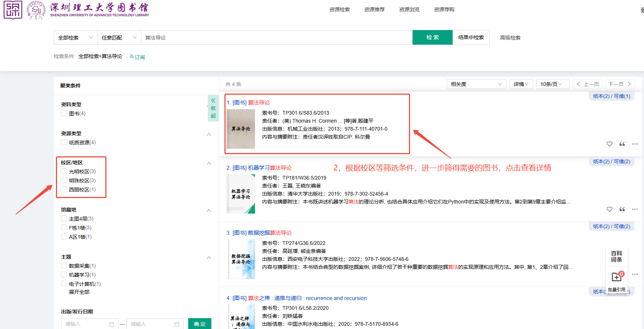
Task: Click the search keyword input field
Action: click(x=276, y=38)
